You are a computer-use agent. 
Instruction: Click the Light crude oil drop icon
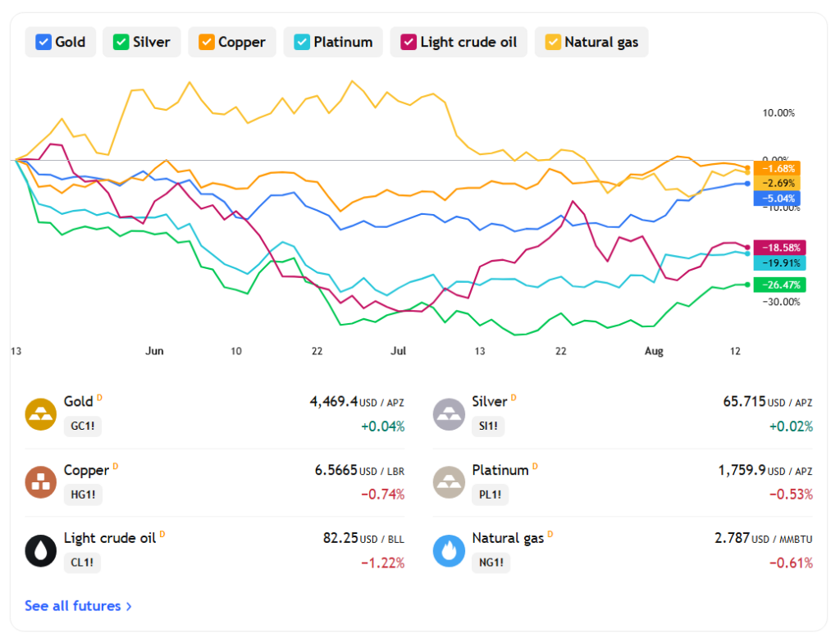point(41,550)
